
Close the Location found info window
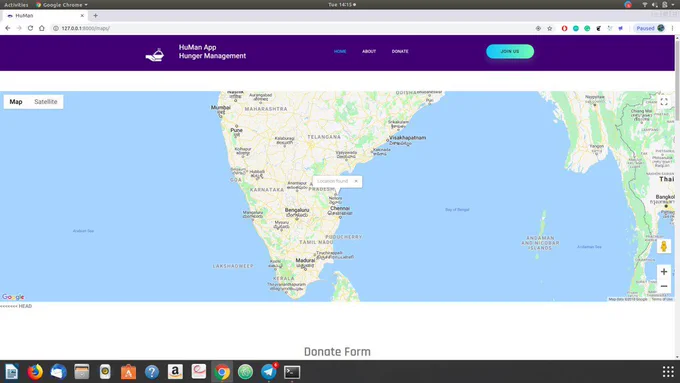(x=356, y=181)
